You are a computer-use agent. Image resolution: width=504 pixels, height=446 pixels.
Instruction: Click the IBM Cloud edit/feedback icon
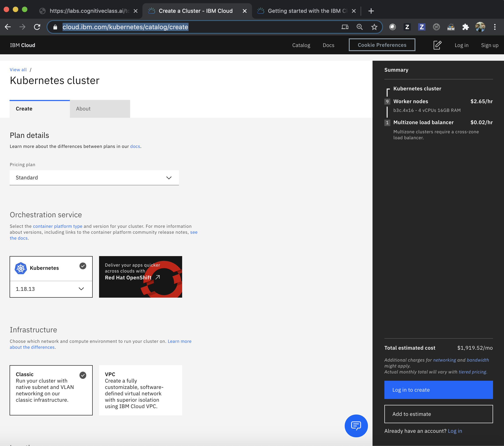click(437, 45)
